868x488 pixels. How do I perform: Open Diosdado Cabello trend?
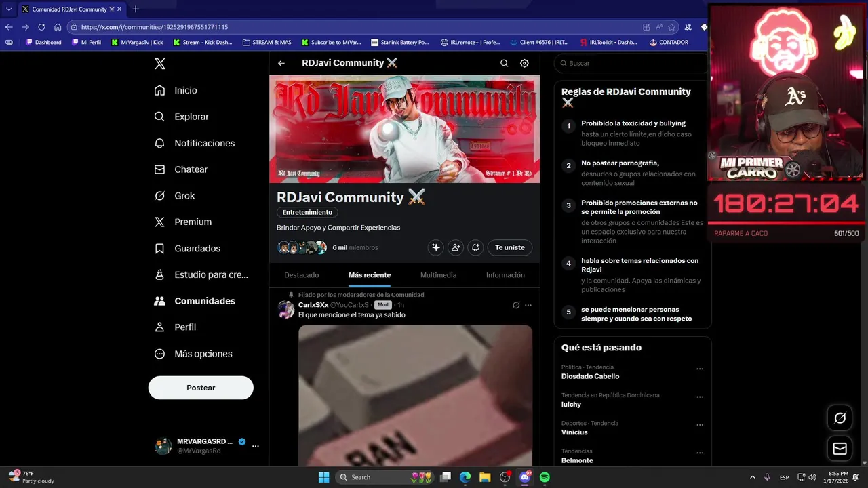(590, 376)
